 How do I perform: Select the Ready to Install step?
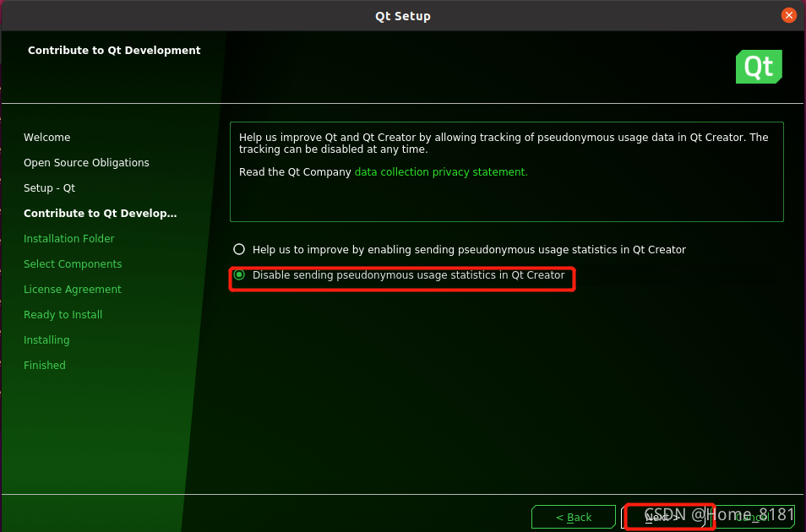coord(63,315)
